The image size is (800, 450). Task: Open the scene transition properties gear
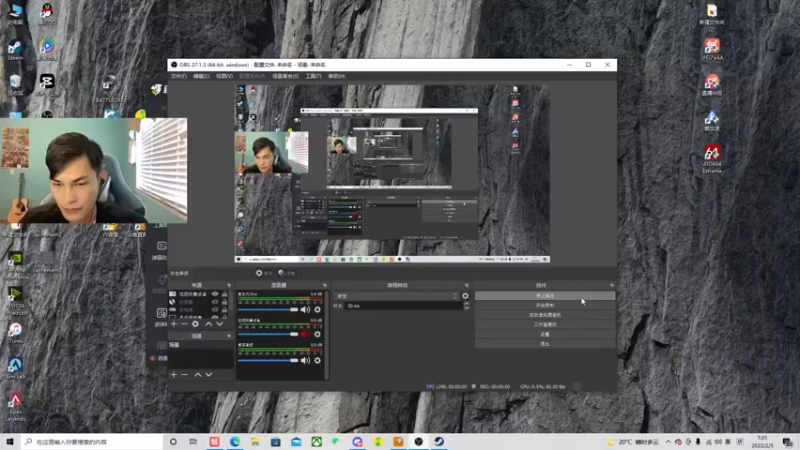click(465, 296)
